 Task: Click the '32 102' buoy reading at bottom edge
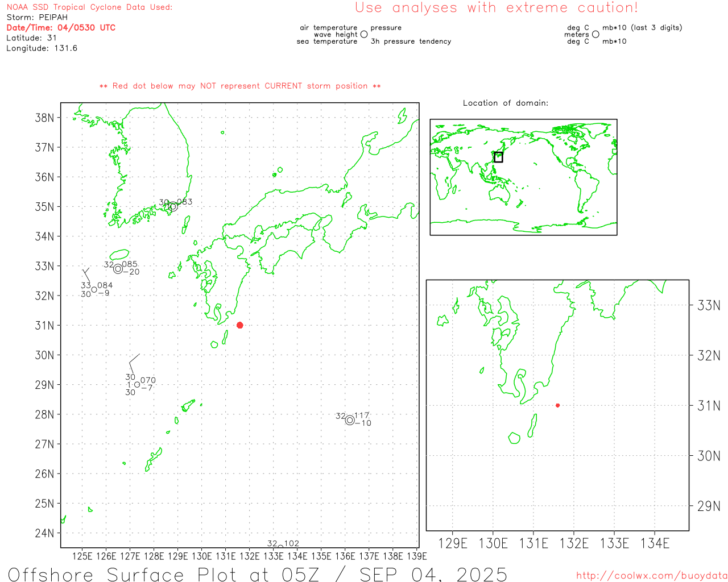pyautogui.click(x=283, y=544)
